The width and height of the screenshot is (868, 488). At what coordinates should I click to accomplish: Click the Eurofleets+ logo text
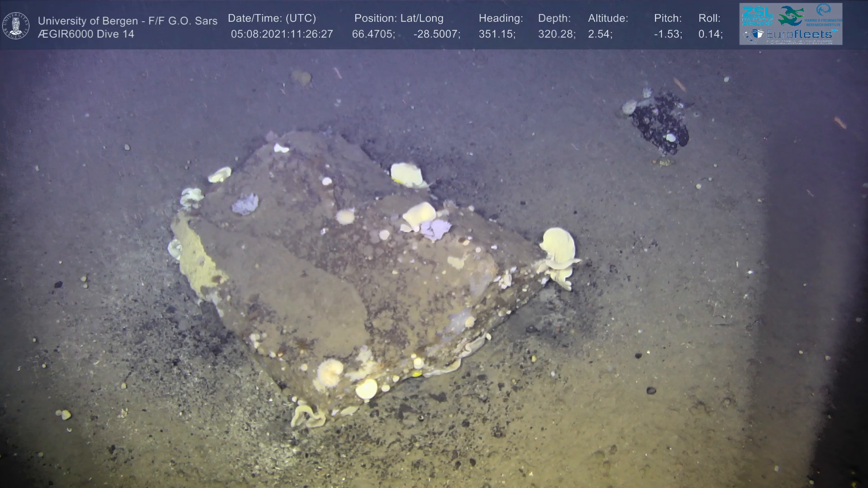pyautogui.click(x=799, y=34)
